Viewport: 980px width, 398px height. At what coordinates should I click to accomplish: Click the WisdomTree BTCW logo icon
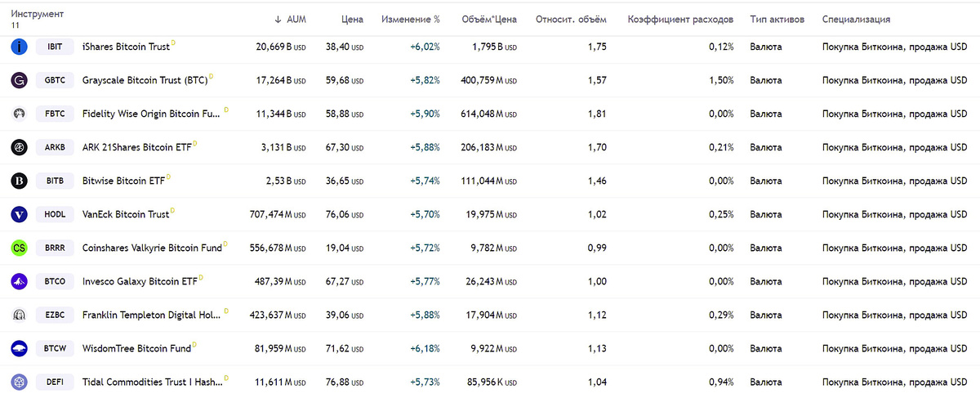click(x=19, y=348)
